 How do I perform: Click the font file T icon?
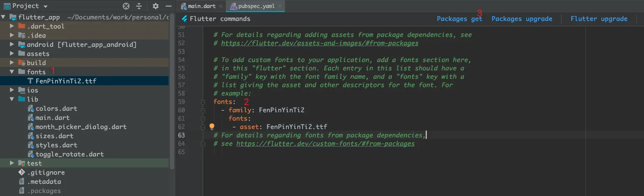click(x=30, y=81)
